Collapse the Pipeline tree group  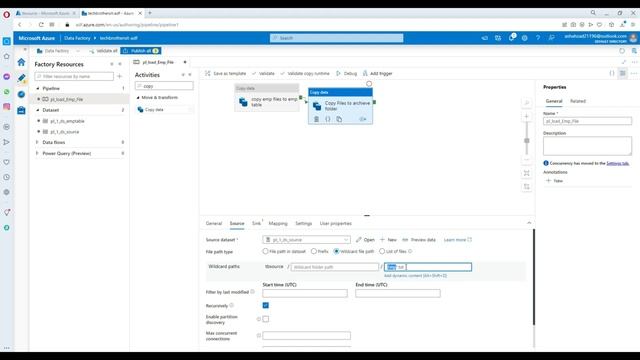(x=38, y=89)
